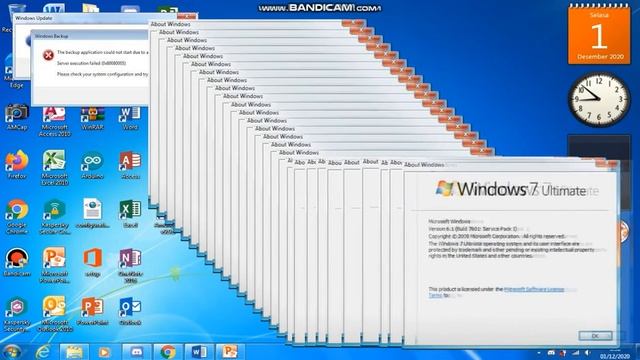Open the volume control tray icon
The width and height of the screenshot is (640, 360).
click(x=588, y=353)
